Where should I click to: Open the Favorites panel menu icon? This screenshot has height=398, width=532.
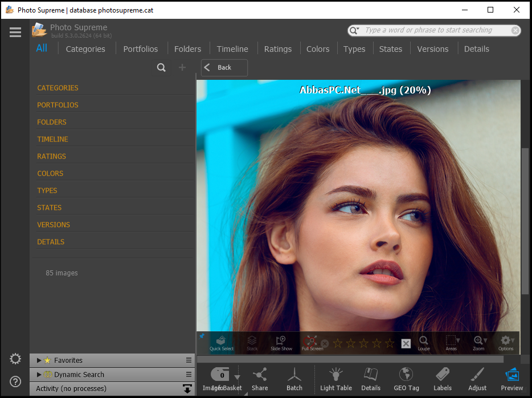click(x=189, y=360)
